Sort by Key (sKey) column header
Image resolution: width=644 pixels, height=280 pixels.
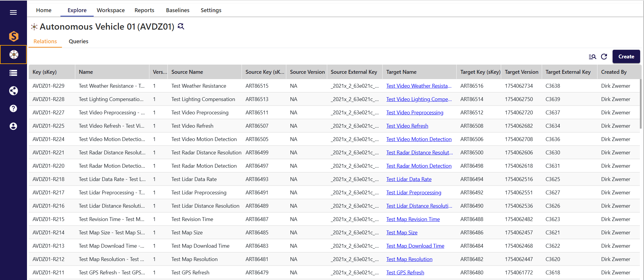click(52, 72)
